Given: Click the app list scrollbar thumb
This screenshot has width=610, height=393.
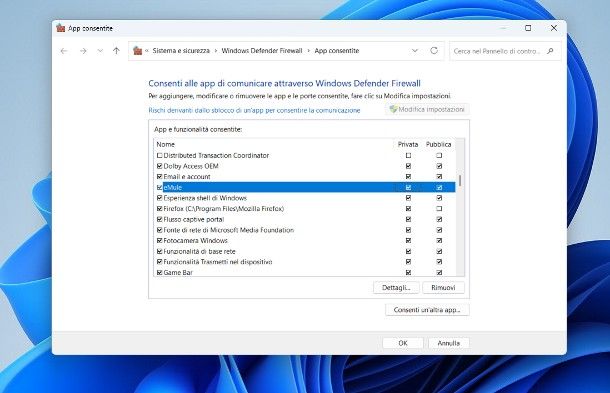Looking at the screenshot, I should [460, 181].
